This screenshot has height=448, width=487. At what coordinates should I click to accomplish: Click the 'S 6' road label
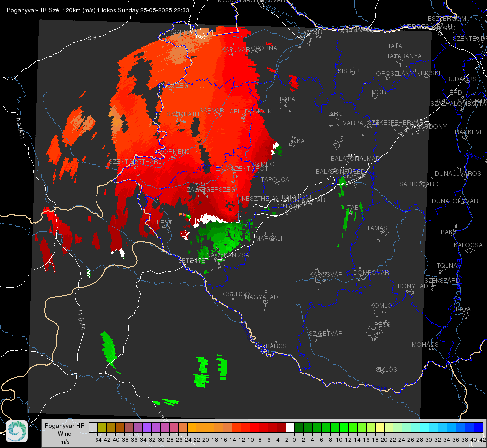[x=92, y=38]
